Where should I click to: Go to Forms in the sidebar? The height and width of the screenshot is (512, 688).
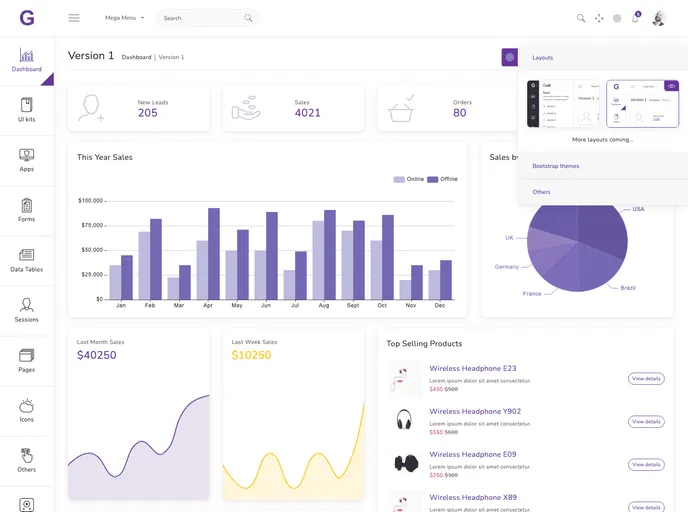click(x=27, y=210)
